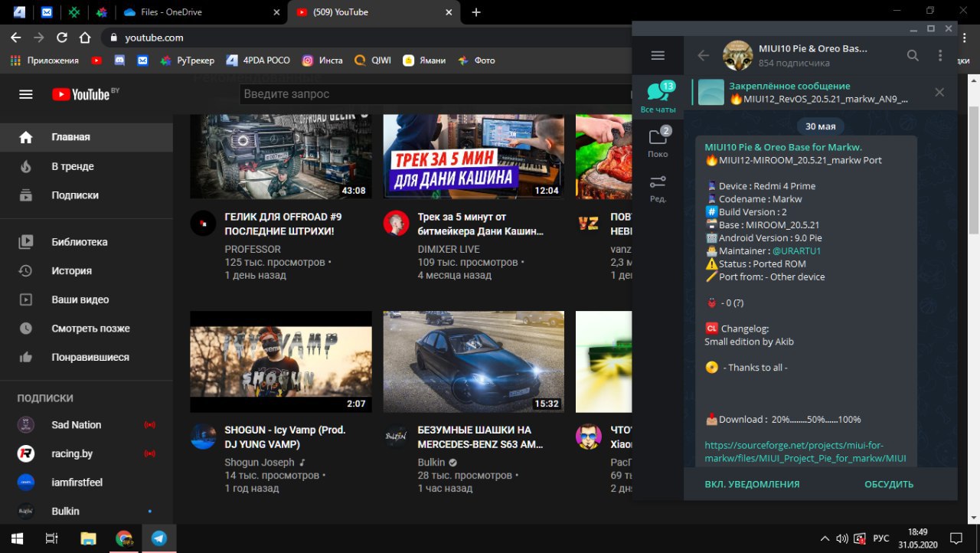Click the Bulkin channel name under video
The image size is (980, 553).
click(x=432, y=463)
